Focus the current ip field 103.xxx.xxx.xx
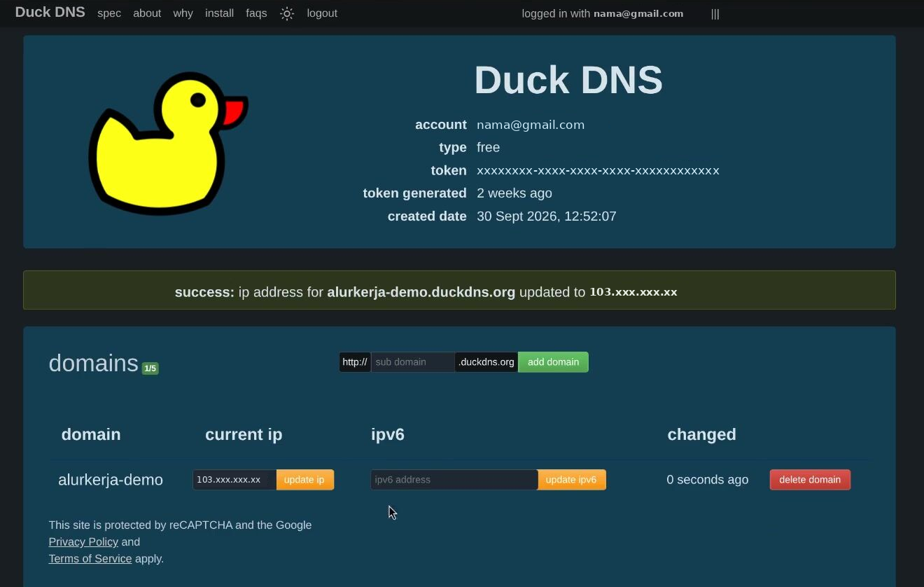This screenshot has width=924, height=587. pos(234,480)
